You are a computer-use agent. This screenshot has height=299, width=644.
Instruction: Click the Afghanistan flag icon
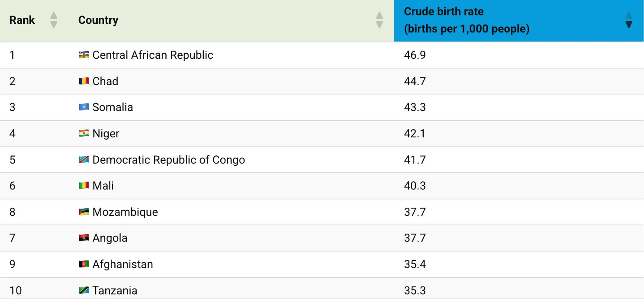tap(84, 264)
